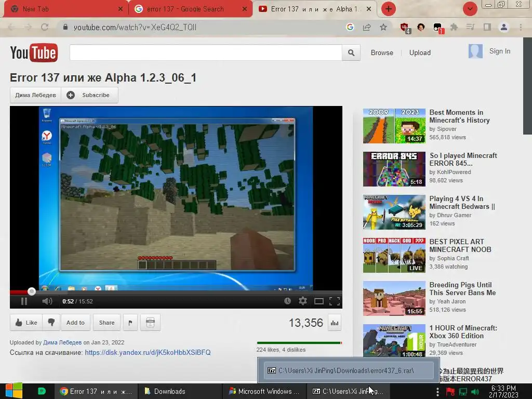Open the Share panel

point(107,323)
